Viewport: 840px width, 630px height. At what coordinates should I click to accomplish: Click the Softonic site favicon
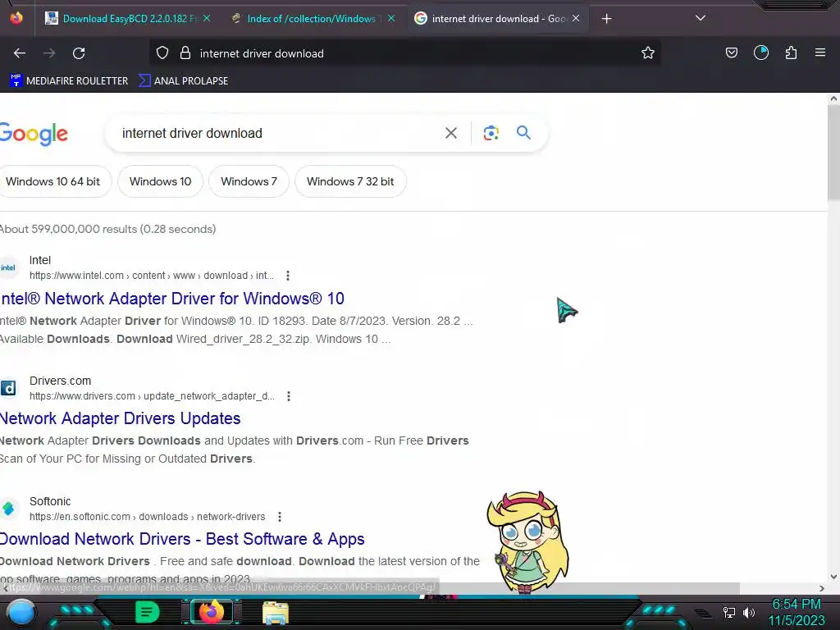8,509
